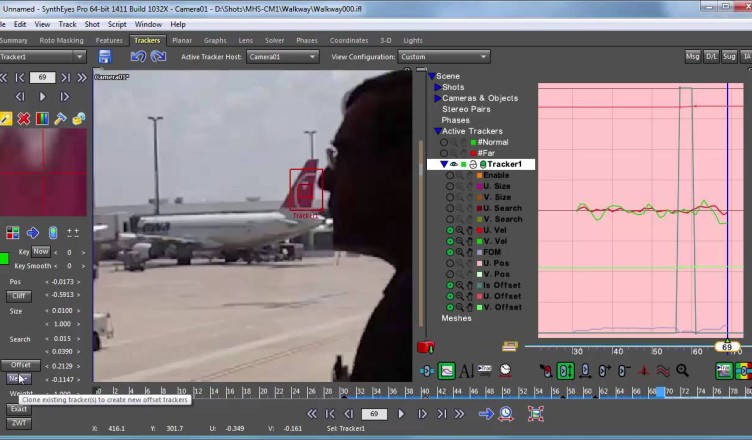This screenshot has height=440, width=752.
Task: Toggle FOM channel visibility circle
Action: (450, 252)
